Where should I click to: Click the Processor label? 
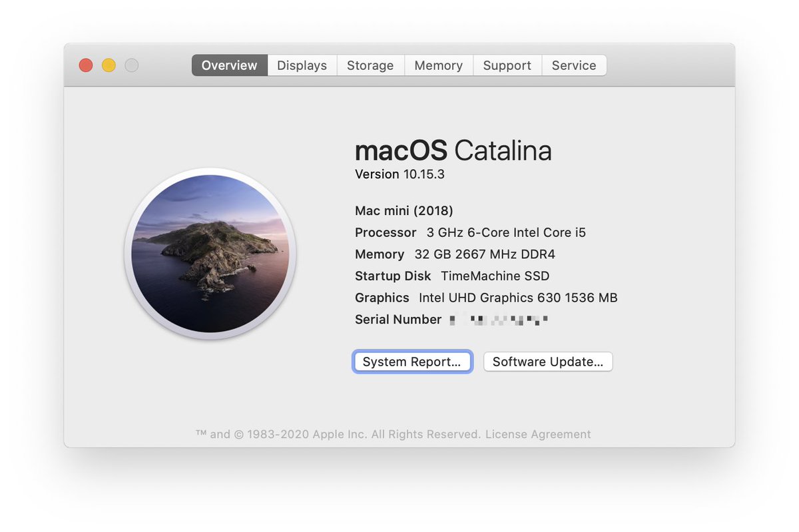click(x=386, y=232)
